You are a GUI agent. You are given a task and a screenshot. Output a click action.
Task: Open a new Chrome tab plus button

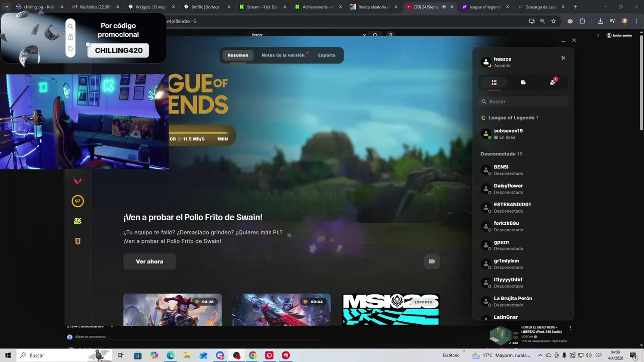(x=575, y=7)
